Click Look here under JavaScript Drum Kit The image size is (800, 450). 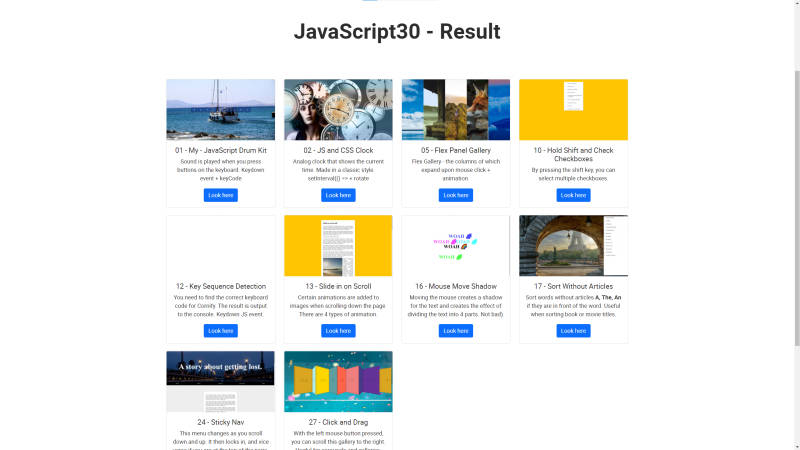(x=220, y=195)
